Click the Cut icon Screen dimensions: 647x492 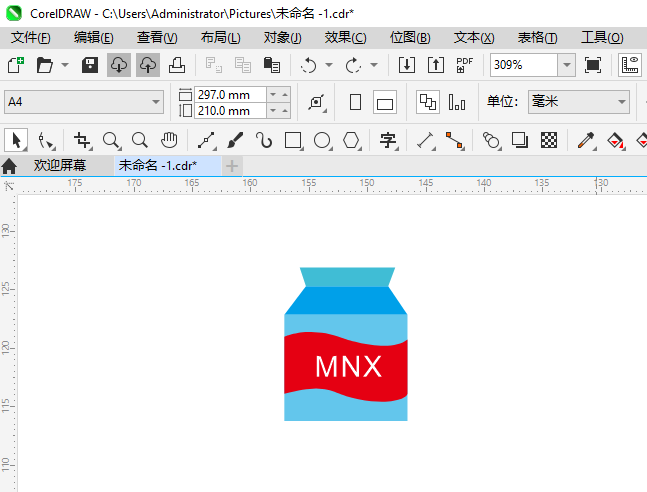point(214,65)
